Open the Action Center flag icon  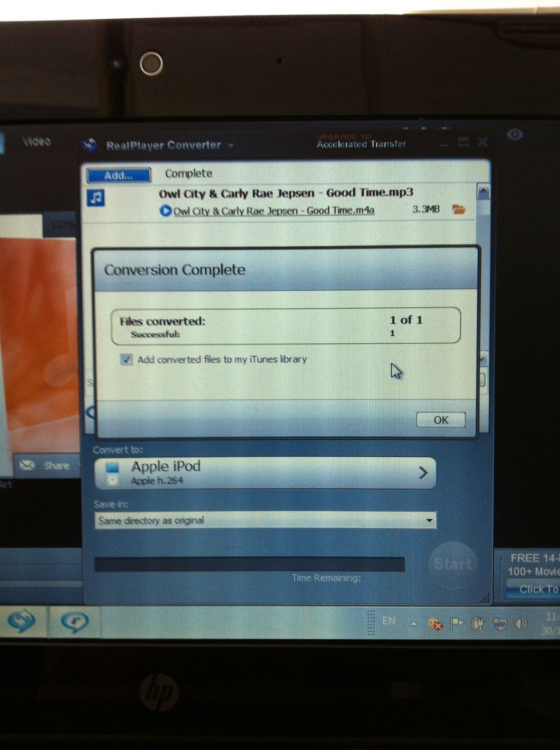coord(457,623)
